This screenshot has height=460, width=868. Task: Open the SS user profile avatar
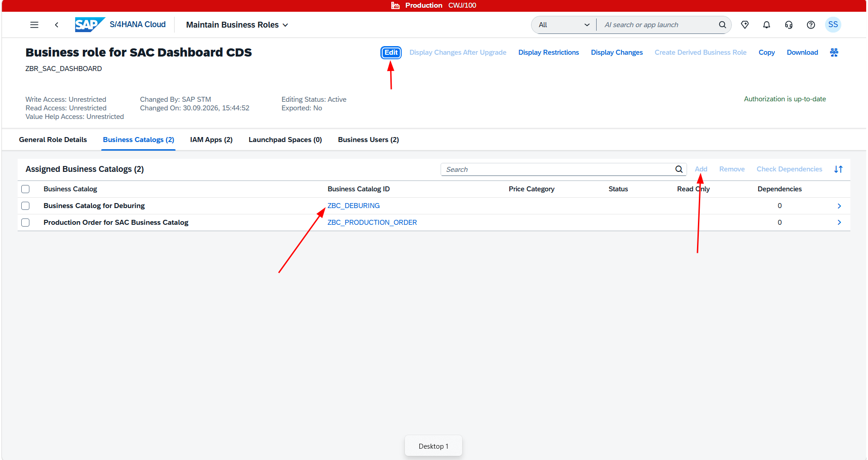833,24
